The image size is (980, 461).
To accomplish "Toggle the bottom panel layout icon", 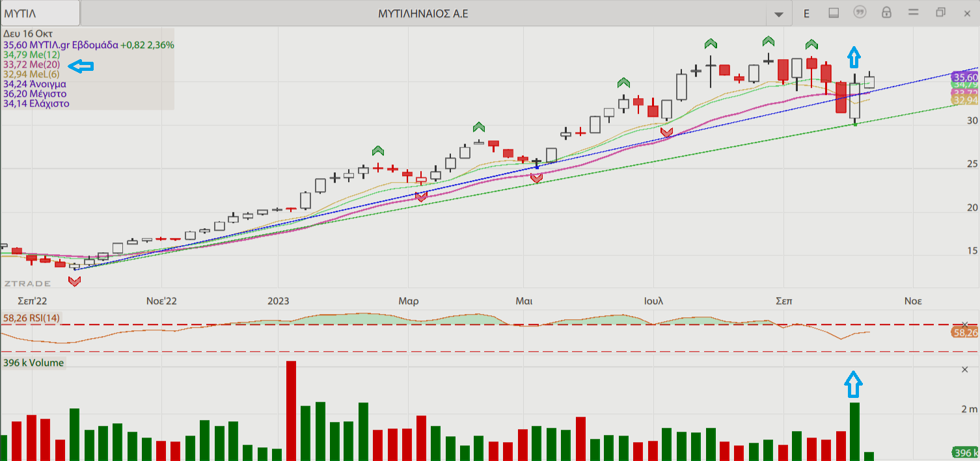I will (x=834, y=12).
